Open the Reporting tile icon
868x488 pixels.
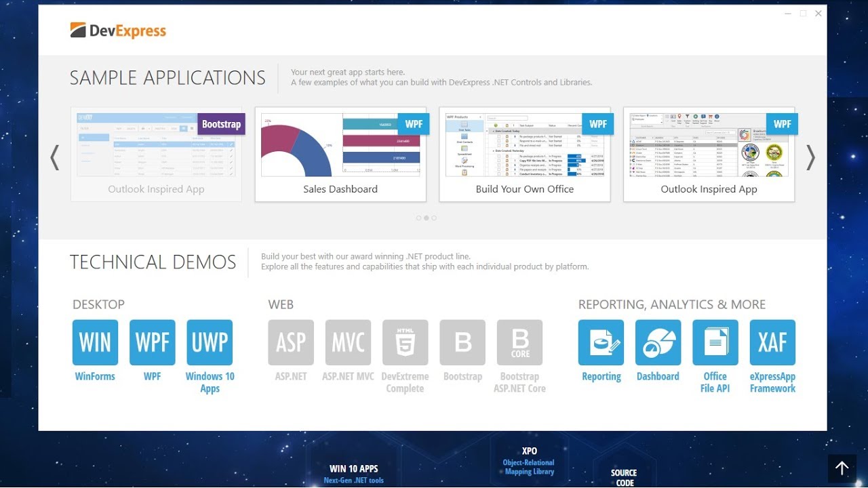[x=601, y=342]
